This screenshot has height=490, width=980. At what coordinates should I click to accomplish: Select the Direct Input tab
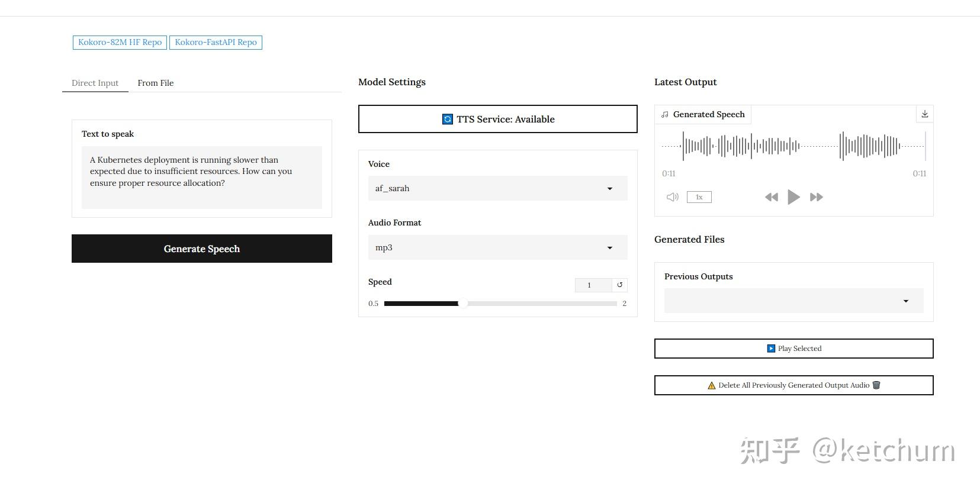point(95,83)
